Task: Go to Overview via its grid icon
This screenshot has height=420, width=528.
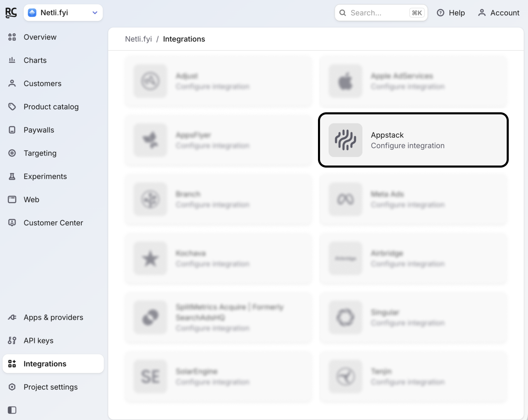Action: click(x=12, y=37)
